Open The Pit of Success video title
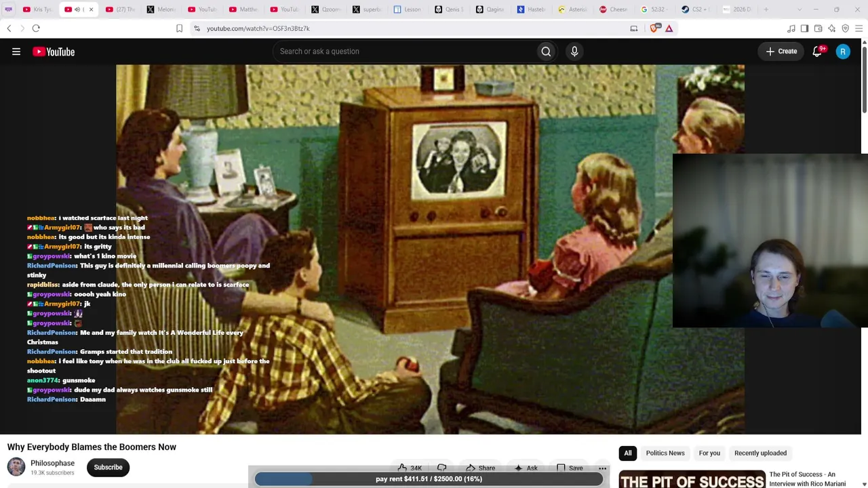Screen dimensions: 868x488 [808, 479]
